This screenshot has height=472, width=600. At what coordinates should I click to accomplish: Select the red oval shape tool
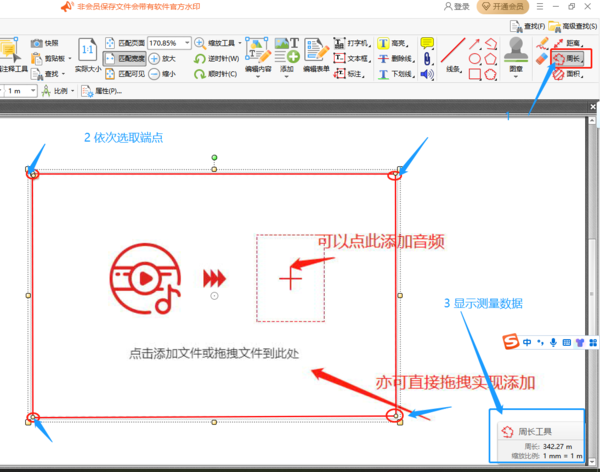(475, 59)
